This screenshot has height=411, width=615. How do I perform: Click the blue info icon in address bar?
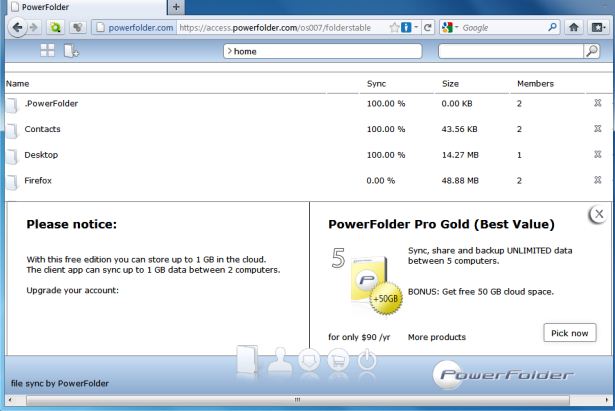[406, 27]
